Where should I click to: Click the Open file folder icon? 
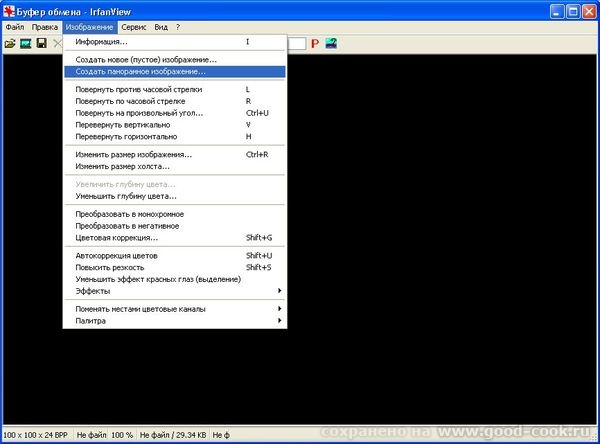pyautogui.click(x=10, y=44)
